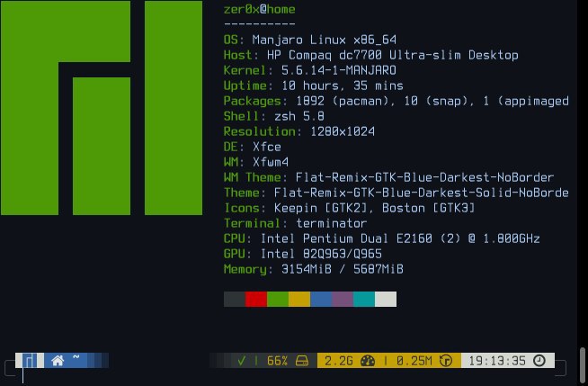Viewport: 588px width, 386px height.
Task: Click the Manjaro logo in the shell prompt
Action: pyautogui.click(x=30, y=361)
